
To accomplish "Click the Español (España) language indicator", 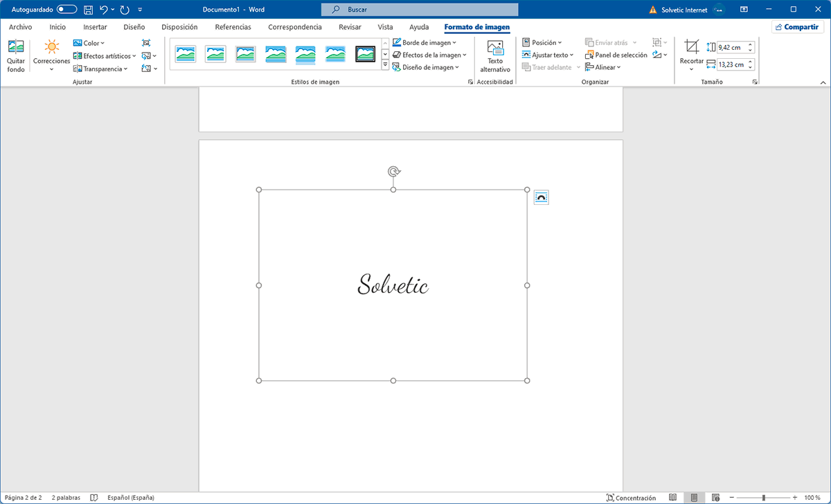I will (x=131, y=498).
